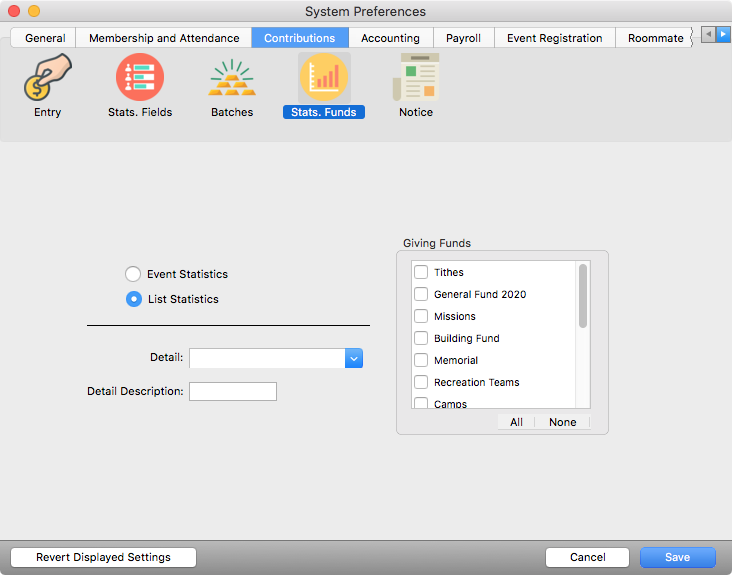The image size is (732, 575).
Task: Tick the Building Fund checkbox
Action: pyautogui.click(x=421, y=338)
